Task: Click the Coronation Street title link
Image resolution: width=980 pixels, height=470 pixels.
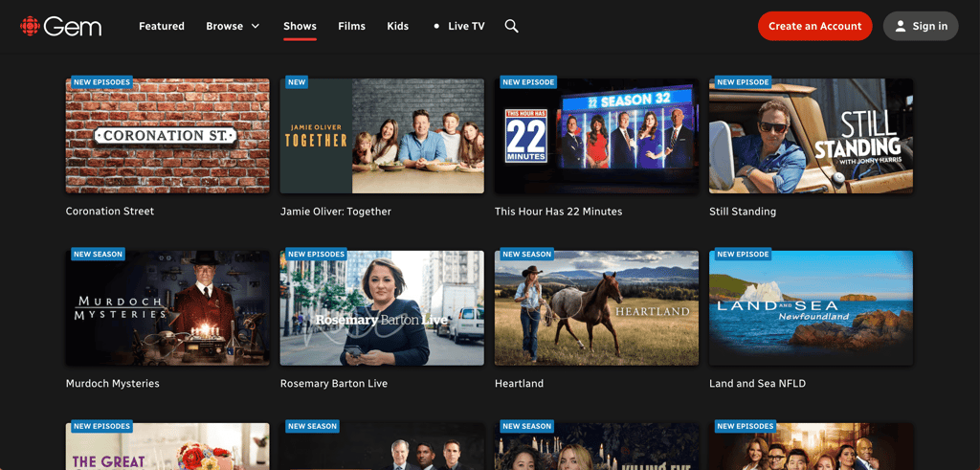Action: (110, 212)
